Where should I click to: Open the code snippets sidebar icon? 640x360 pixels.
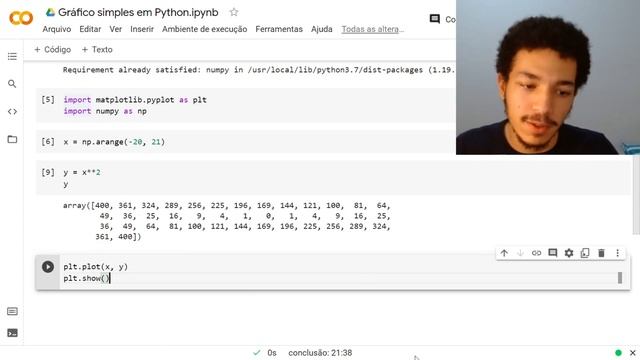pos(12,111)
